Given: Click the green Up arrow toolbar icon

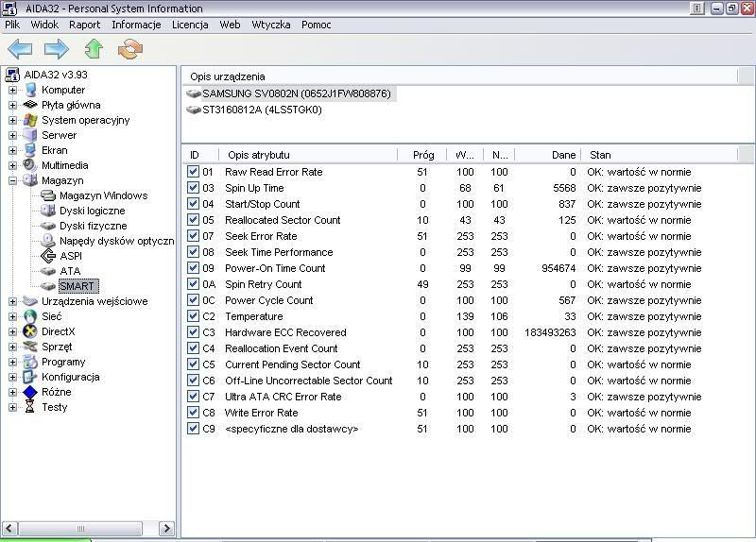Looking at the screenshot, I should (94, 49).
